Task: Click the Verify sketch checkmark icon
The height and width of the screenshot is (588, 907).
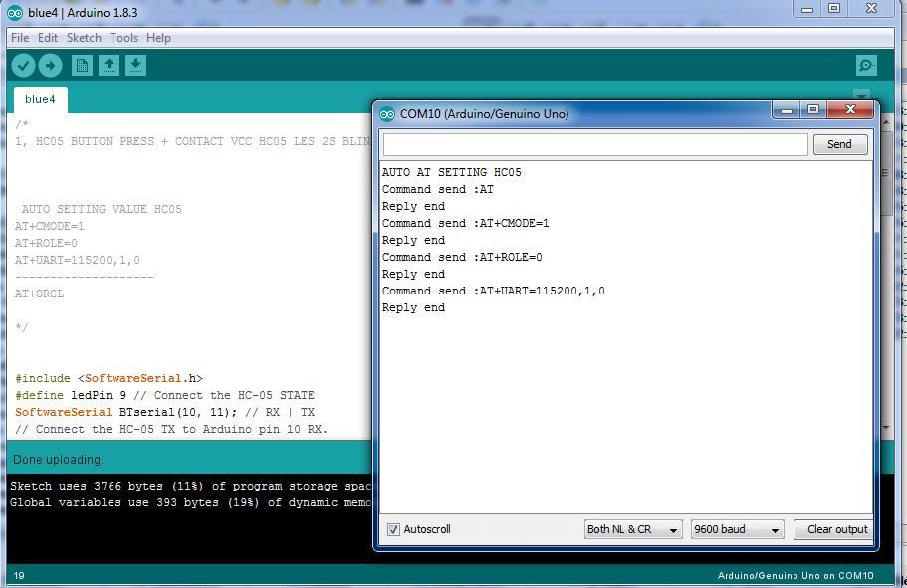Action: tap(23, 66)
